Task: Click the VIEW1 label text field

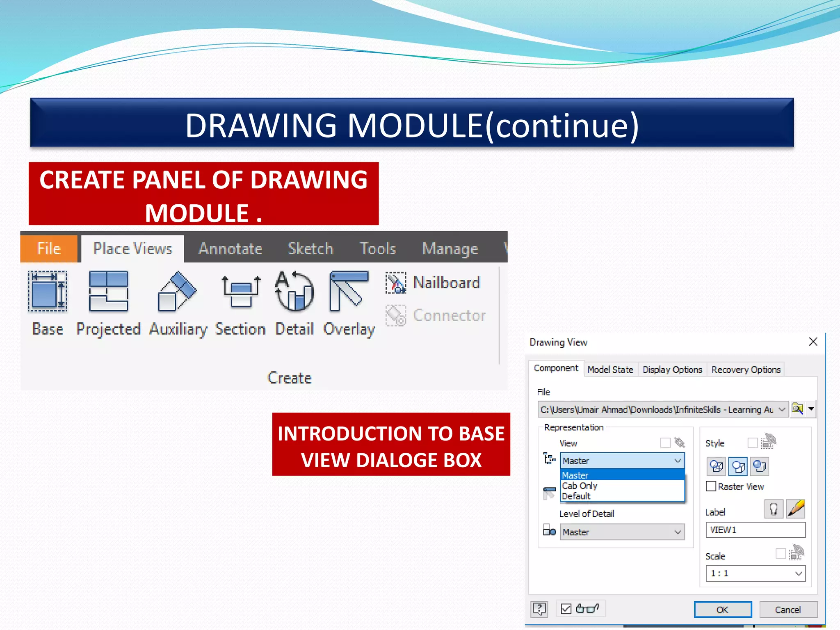Action: pyautogui.click(x=755, y=530)
